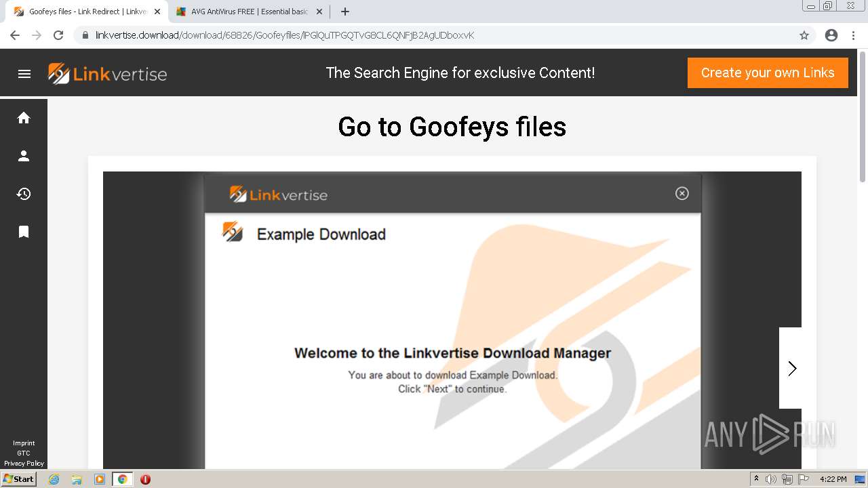The image size is (868, 488).
Task: Close the Example Download preview dialog
Action: pyautogui.click(x=682, y=194)
